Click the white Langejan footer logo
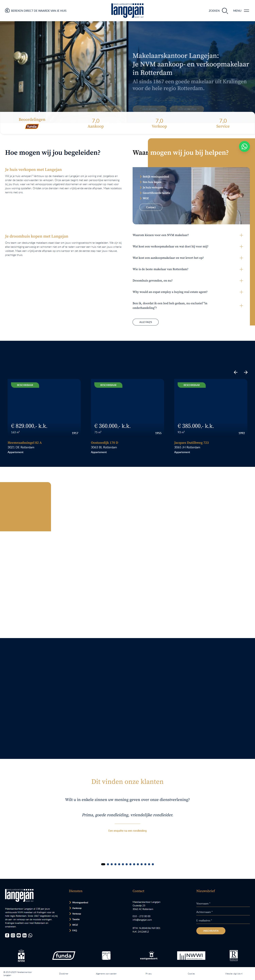This screenshot has width=255, height=980. click(x=19, y=895)
